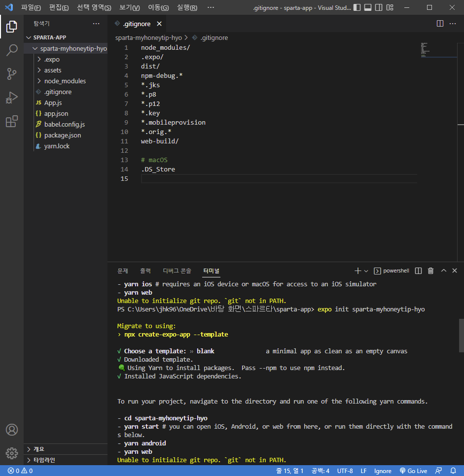Click the feedback icon in status bar
The width and height of the screenshot is (464, 476).
click(438, 471)
